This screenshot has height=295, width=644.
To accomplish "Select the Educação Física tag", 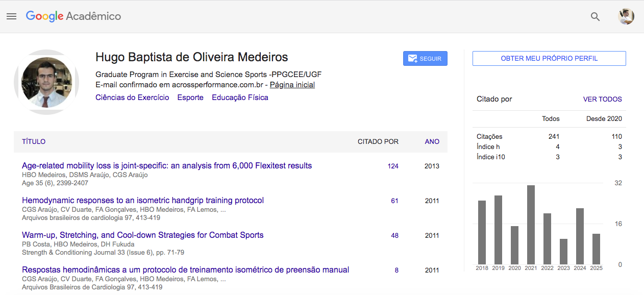I will 240,97.
